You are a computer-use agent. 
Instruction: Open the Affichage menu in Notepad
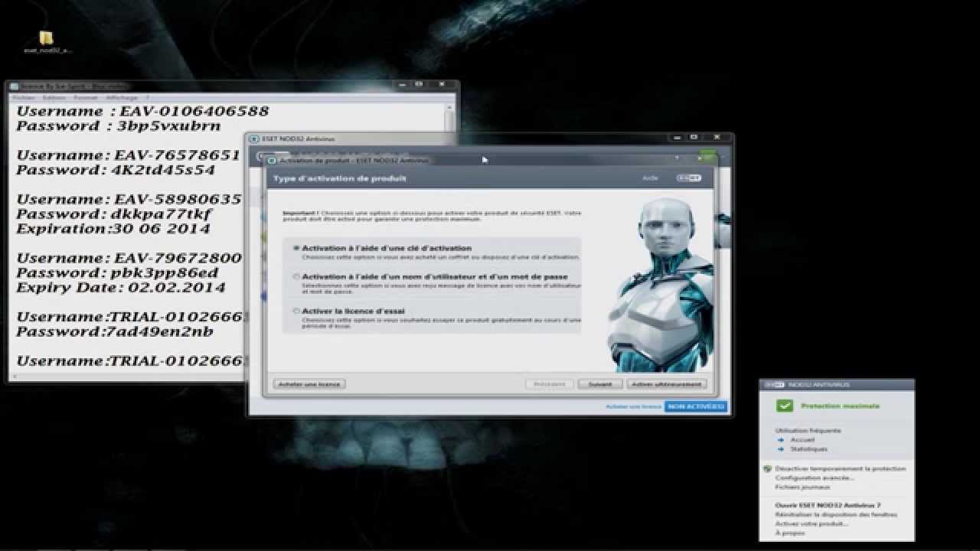coord(122,98)
